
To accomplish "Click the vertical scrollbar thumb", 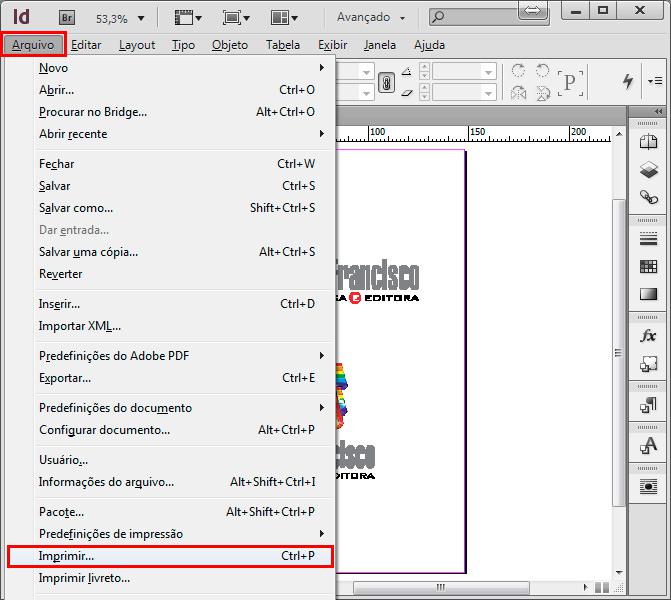I will click(x=618, y=353).
